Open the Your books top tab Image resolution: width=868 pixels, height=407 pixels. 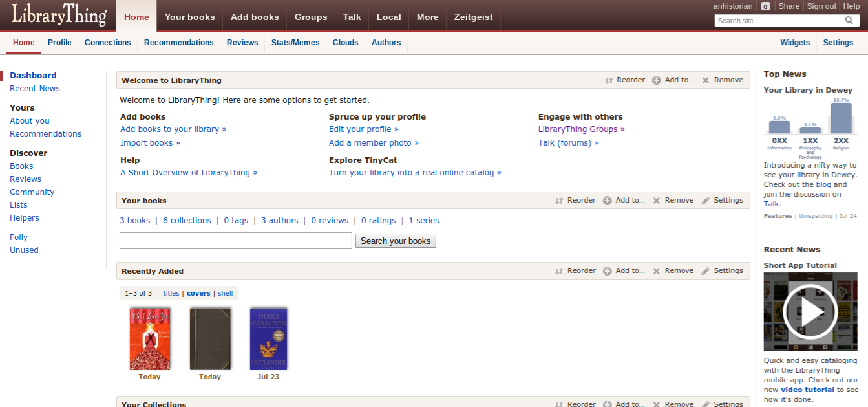(190, 17)
